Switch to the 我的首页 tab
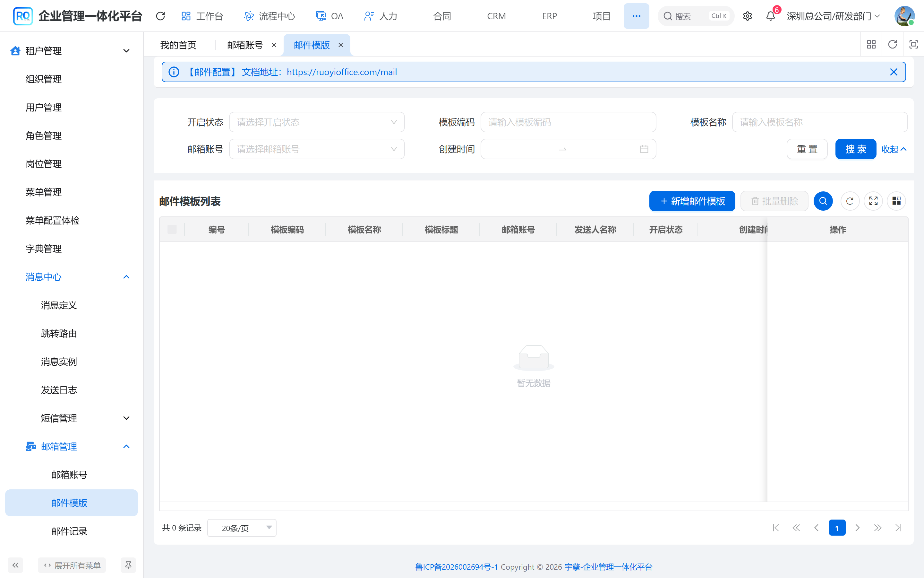Image resolution: width=924 pixels, height=578 pixels. click(x=178, y=45)
